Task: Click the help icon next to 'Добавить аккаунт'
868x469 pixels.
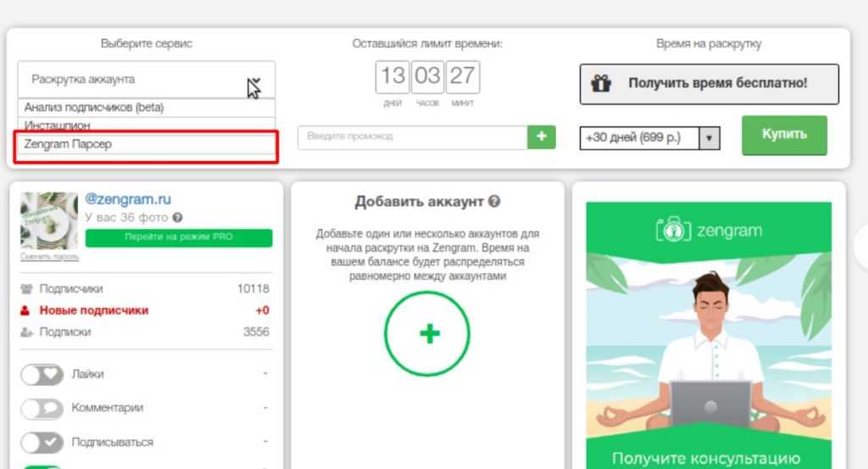Action: tap(494, 202)
